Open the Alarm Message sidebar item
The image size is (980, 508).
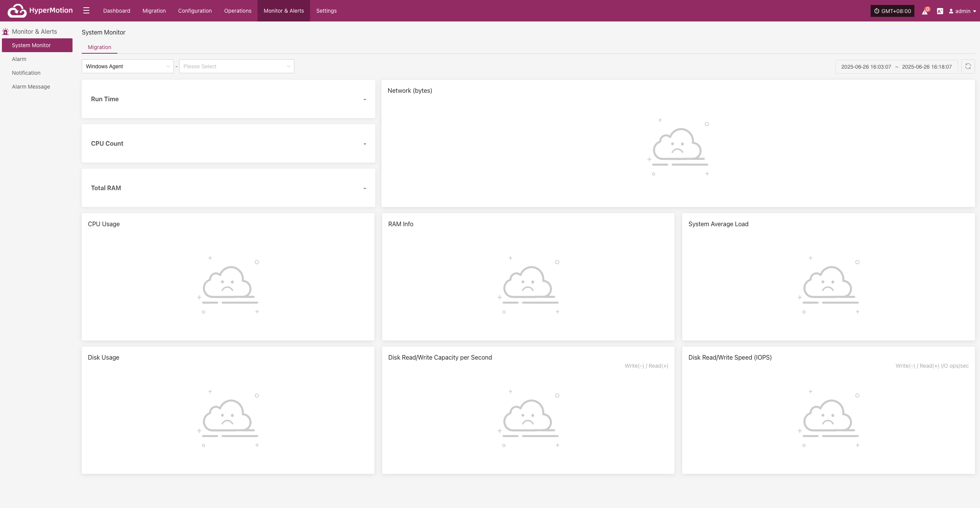coord(37,87)
